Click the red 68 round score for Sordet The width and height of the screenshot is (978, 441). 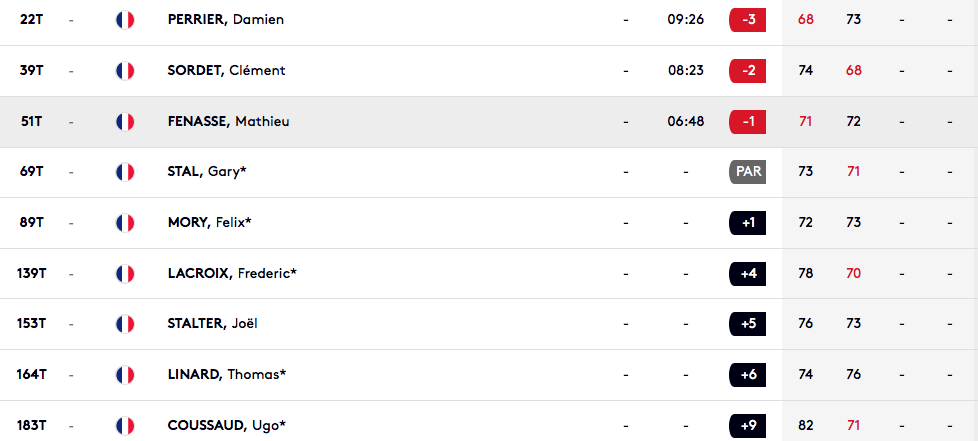pos(854,70)
